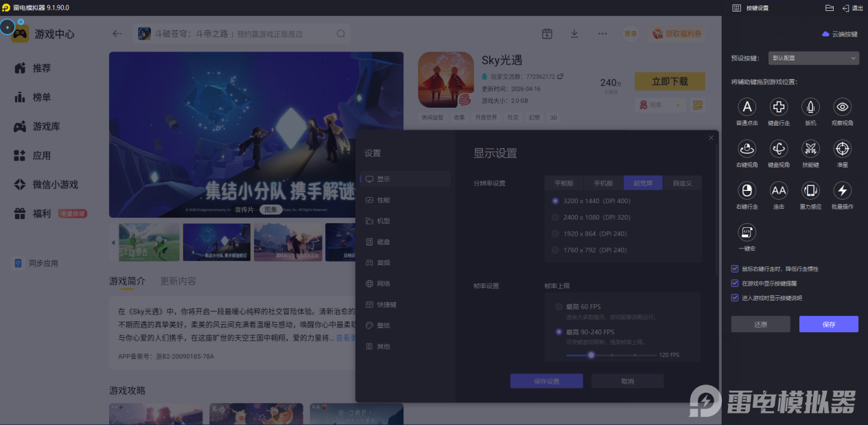The height and width of the screenshot is (425, 868).
Task: Select resolution 1920 x 864 (DPI 240)
Action: pos(589,233)
